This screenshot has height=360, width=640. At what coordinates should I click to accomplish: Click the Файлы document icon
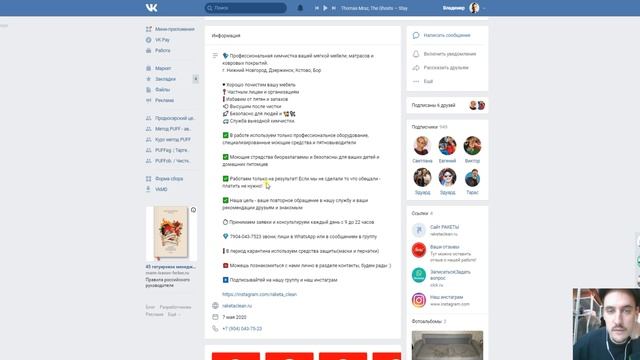[149, 89]
